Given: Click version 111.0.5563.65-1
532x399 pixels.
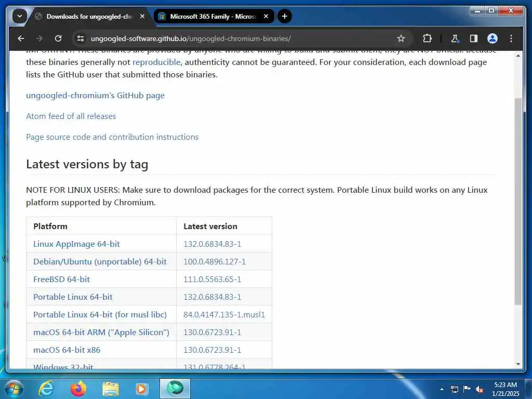Looking at the screenshot, I should [212, 279].
